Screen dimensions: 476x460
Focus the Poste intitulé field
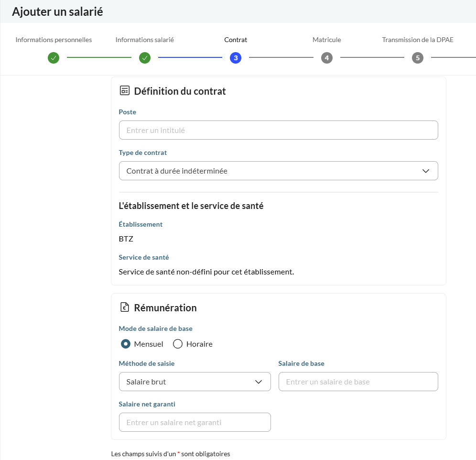[278, 130]
